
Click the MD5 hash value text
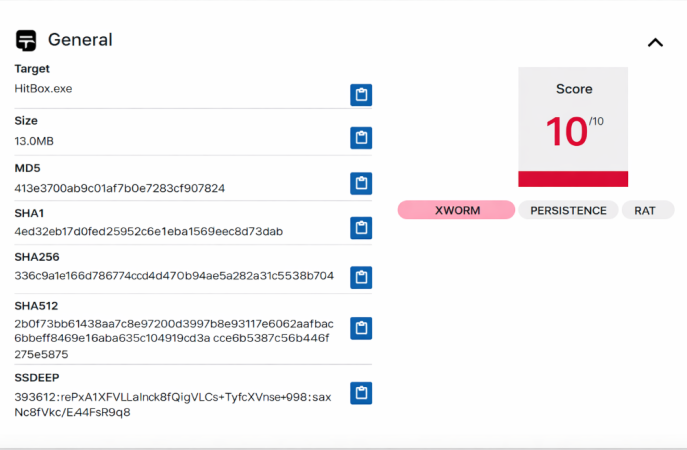(120, 188)
